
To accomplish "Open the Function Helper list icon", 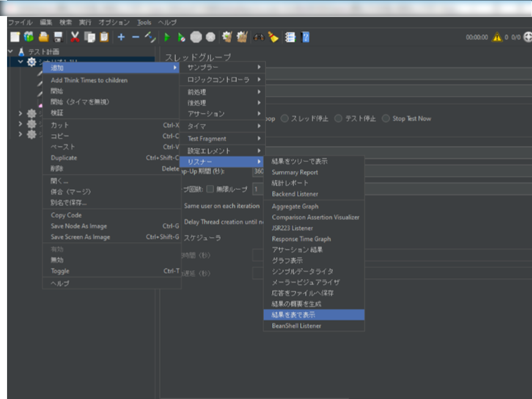I will click(290, 37).
